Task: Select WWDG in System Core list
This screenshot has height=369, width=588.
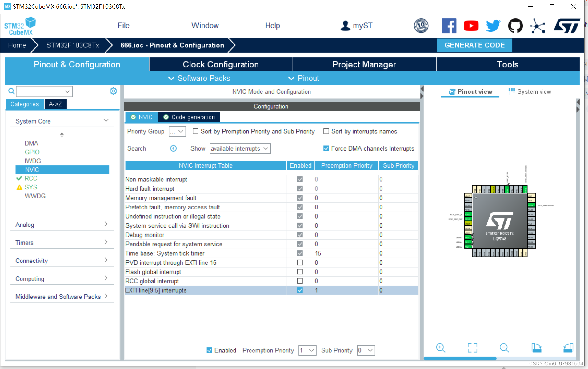Action: (35, 196)
